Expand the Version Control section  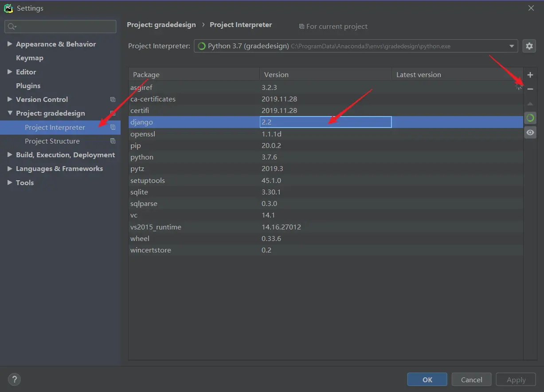10,99
